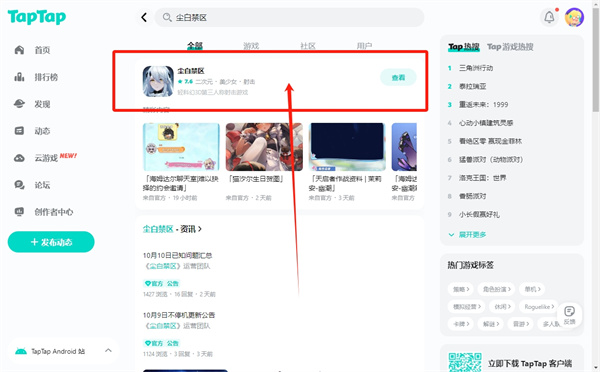Viewport: 600px width, 372px height.
Task: Click the TapTap logo
Action: coord(37,17)
